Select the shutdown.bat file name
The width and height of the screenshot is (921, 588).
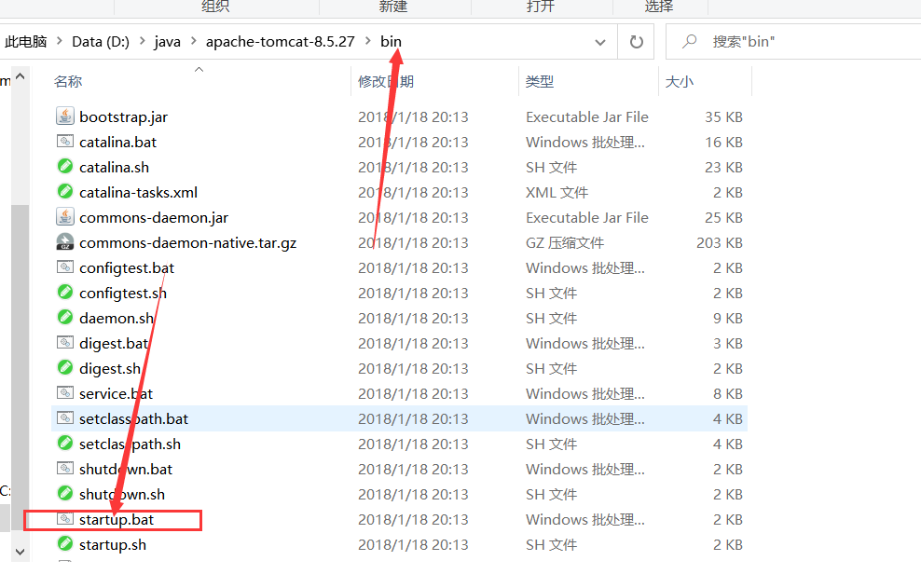pyautogui.click(x=126, y=470)
